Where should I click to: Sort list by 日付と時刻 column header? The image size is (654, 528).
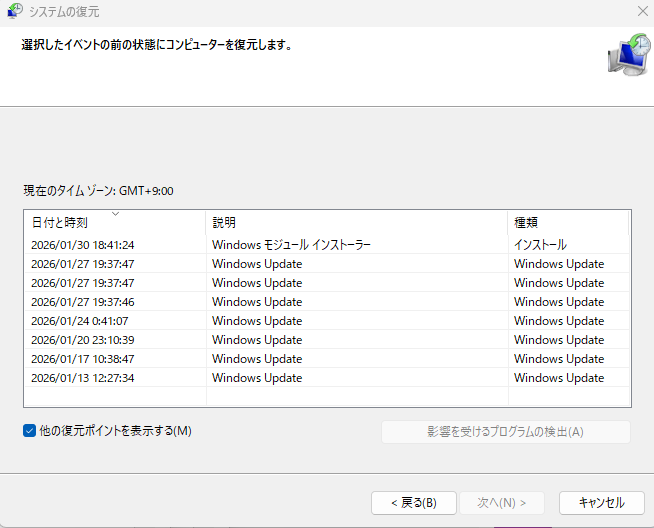tap(60, 223)
